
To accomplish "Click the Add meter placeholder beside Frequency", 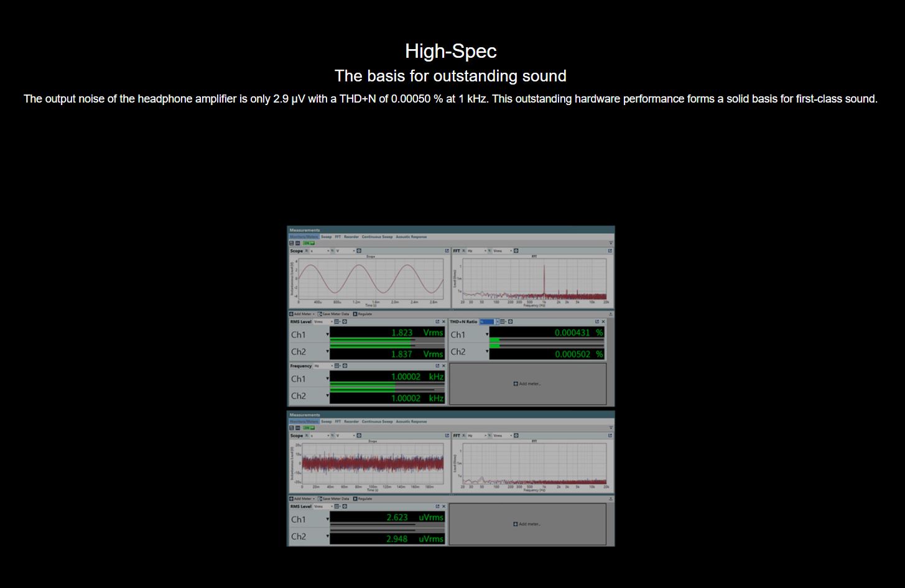I will point(527,384).
